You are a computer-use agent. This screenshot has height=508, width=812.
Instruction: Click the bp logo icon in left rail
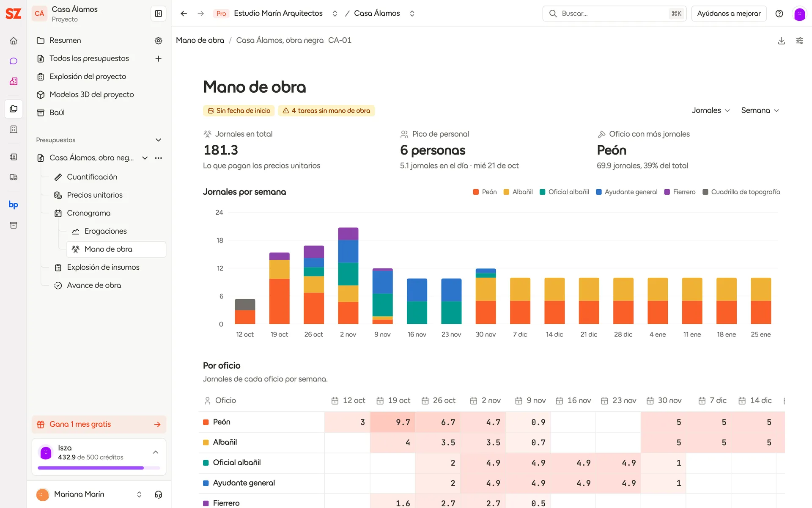click(14, 204)
